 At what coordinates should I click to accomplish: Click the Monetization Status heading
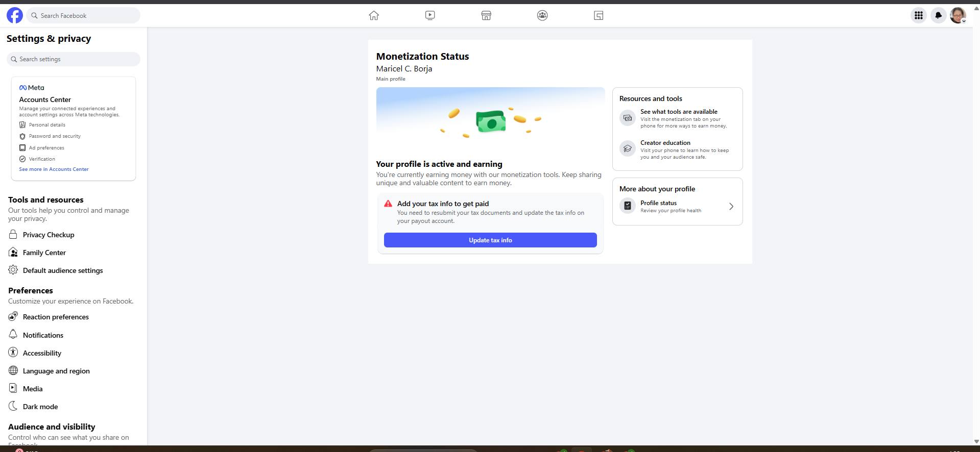(422, 57)
